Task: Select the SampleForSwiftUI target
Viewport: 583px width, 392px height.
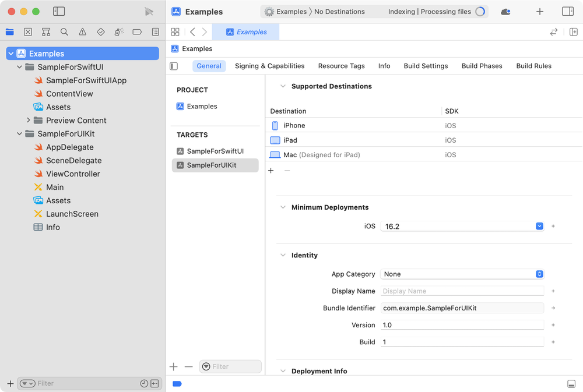Action: coord(215,151)
